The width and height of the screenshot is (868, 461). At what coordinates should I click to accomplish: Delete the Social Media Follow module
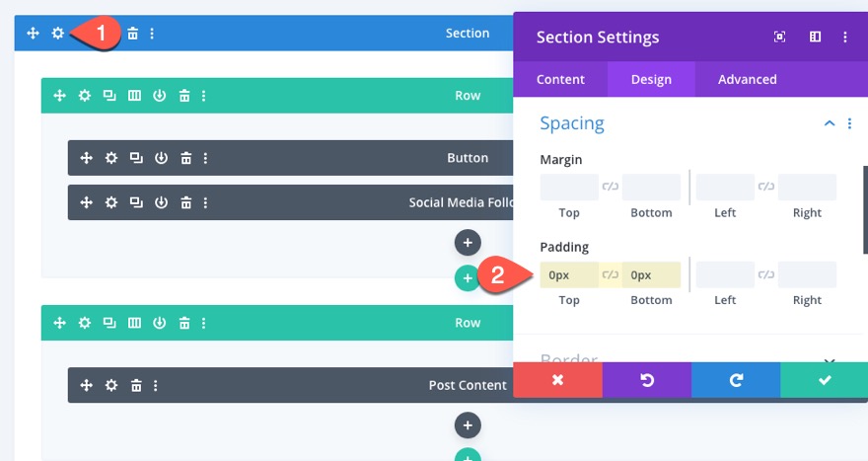coord(185,202)
